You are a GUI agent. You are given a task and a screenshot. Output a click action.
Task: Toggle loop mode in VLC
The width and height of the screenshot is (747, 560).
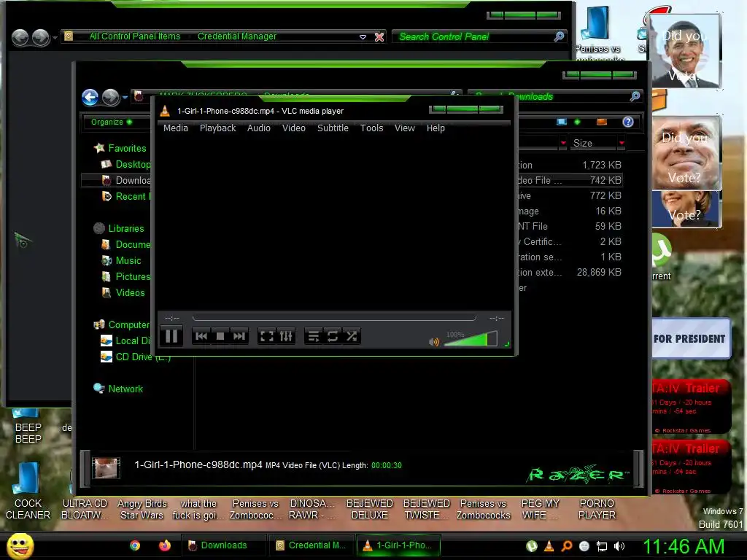point(333,336)
